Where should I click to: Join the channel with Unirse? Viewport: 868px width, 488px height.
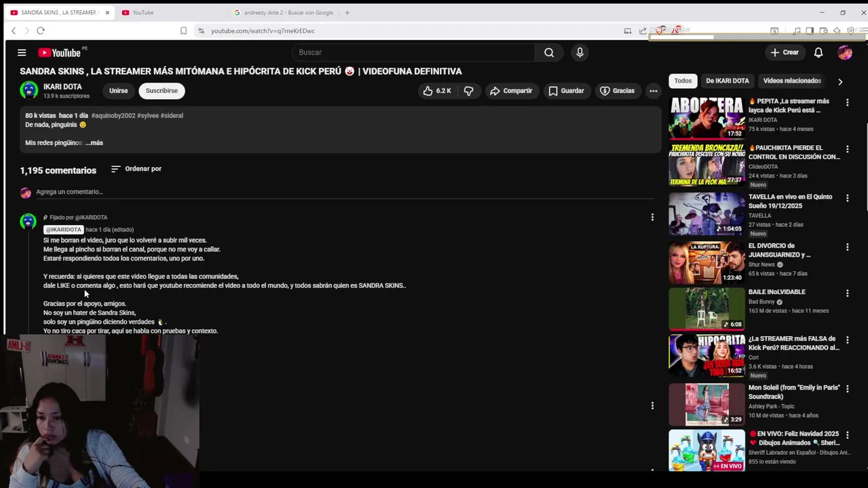click(x=119, y=91)
